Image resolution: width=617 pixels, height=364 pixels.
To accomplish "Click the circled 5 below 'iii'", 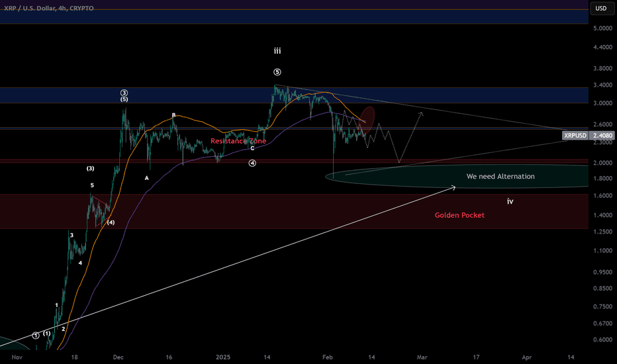I will [277, 72].
